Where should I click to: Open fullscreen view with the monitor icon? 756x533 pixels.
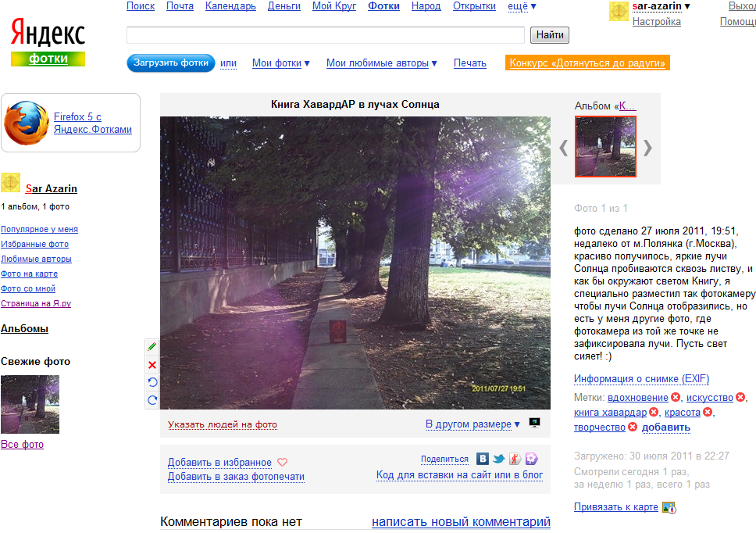534,421
